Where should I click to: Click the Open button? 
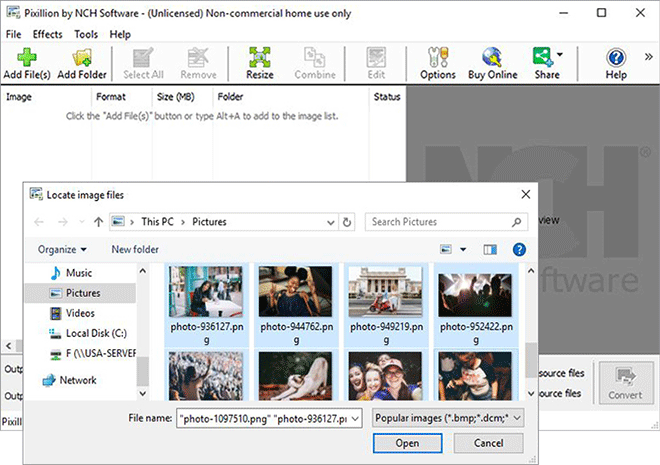[x=407, y=442]
